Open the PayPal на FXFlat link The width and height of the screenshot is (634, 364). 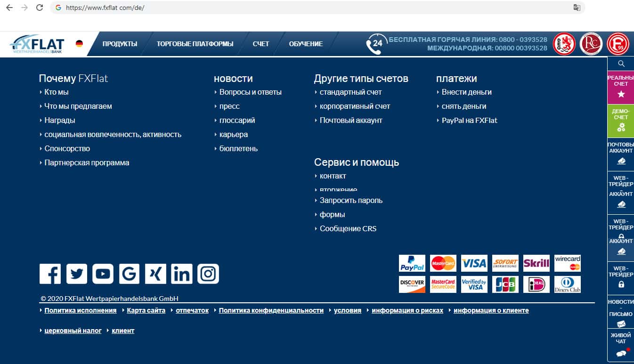tap(470, 121)
